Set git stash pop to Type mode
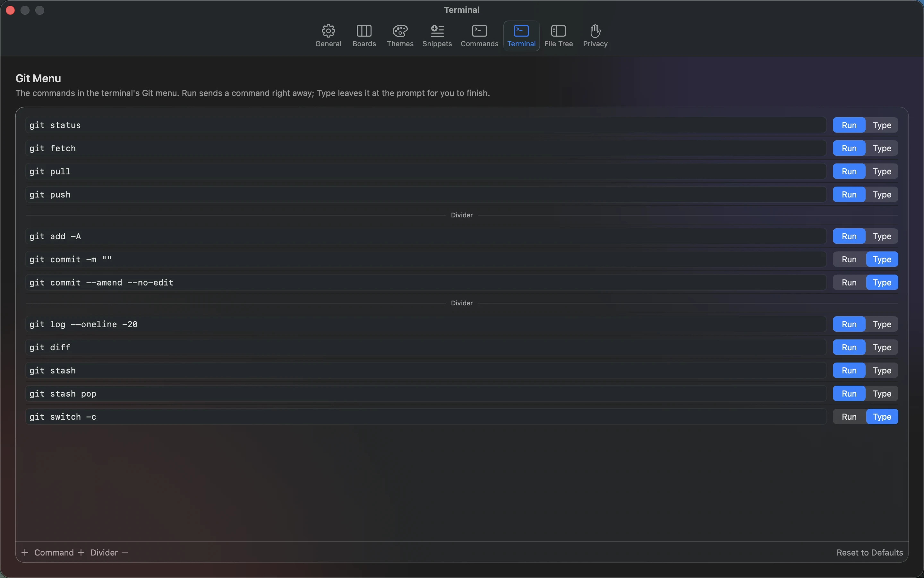Viewport: 924px width, 578px height. tap(882, 393)
